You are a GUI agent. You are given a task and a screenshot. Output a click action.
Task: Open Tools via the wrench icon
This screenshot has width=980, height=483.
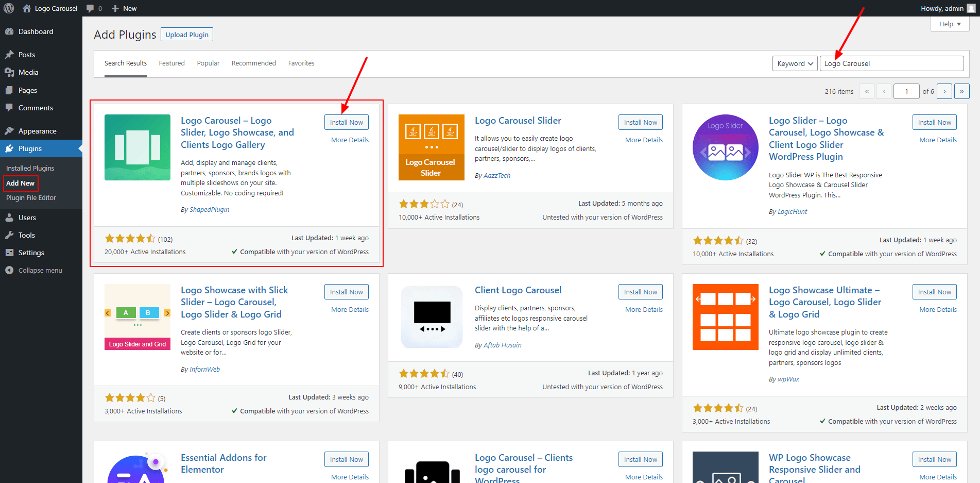[x=9, y=235]
